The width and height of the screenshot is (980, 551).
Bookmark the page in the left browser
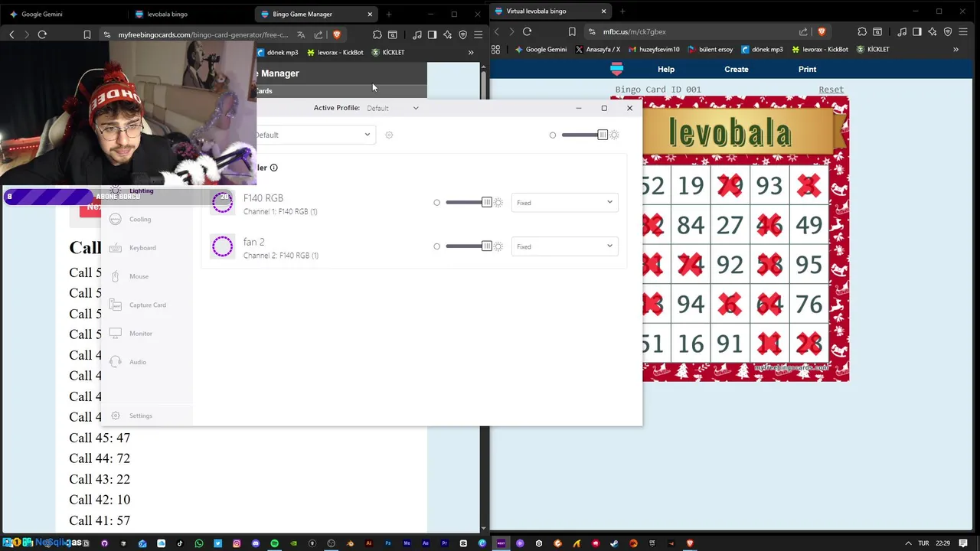pos(87,34)
